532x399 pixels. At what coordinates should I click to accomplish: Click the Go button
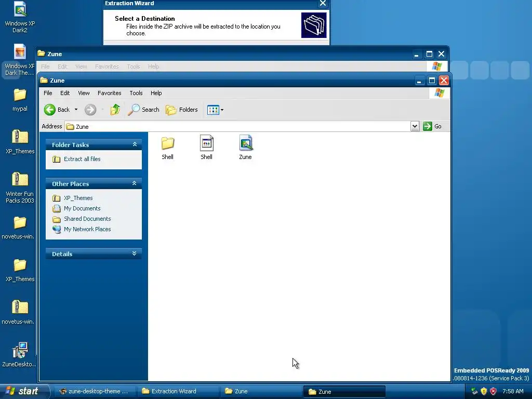pyautogui.click(x=432, y=126)
